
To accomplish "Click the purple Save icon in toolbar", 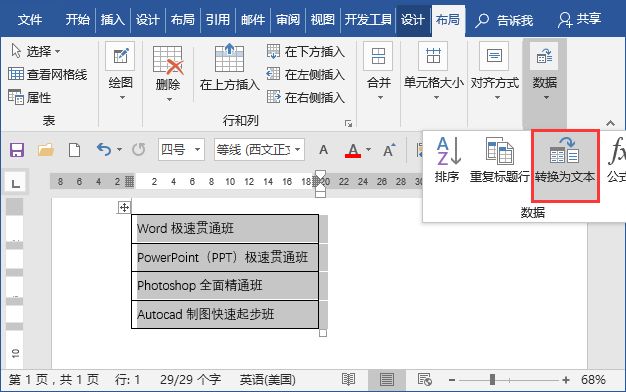I will coord(17,150).
